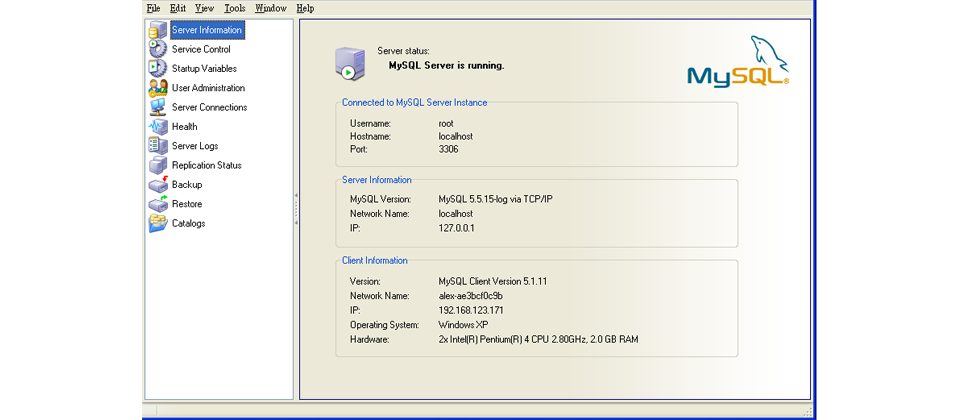Click the sidebar splitter handle
960x420 pixels.
296,209
